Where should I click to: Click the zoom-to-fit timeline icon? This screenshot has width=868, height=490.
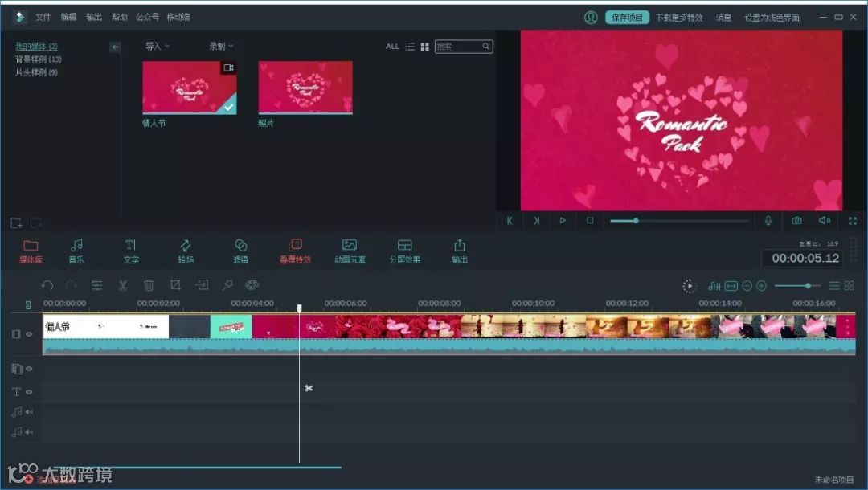pyautogui.click(x=732, y=285)
